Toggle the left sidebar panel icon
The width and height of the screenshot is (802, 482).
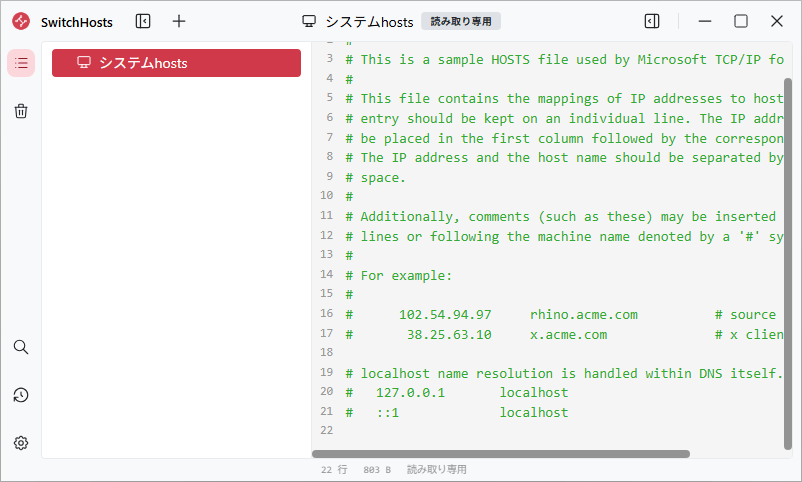point(143,21)
